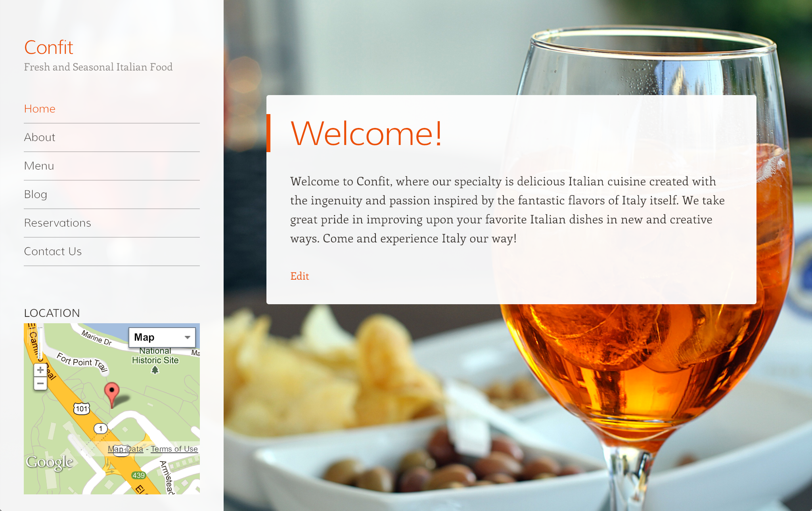Click the zoom in button on map

click(x=40, y=369)
